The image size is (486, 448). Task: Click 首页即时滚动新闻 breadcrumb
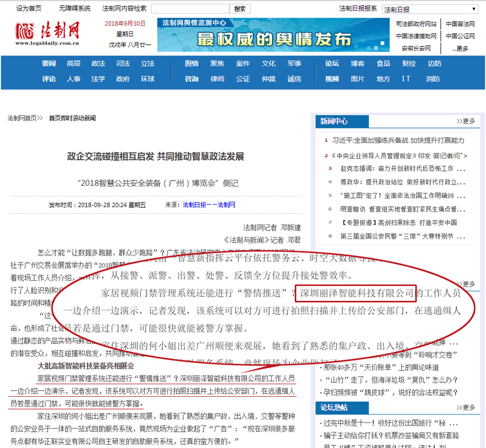tap(72, 118)
